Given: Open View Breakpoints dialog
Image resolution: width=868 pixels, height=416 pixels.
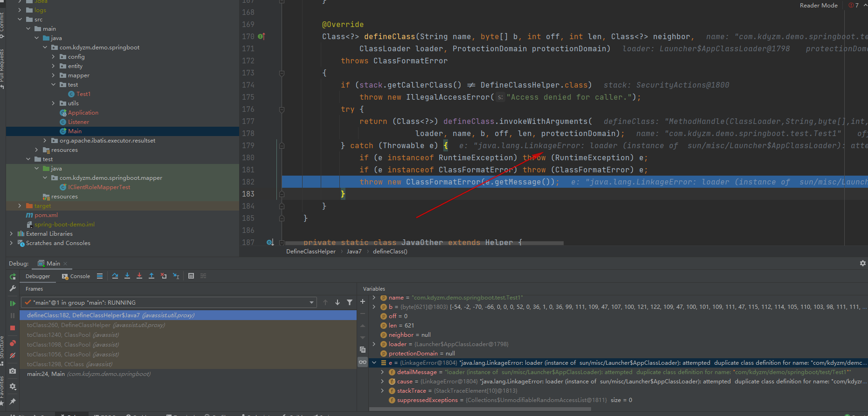Looking at the screenshot, I should [x=13, y=343].
